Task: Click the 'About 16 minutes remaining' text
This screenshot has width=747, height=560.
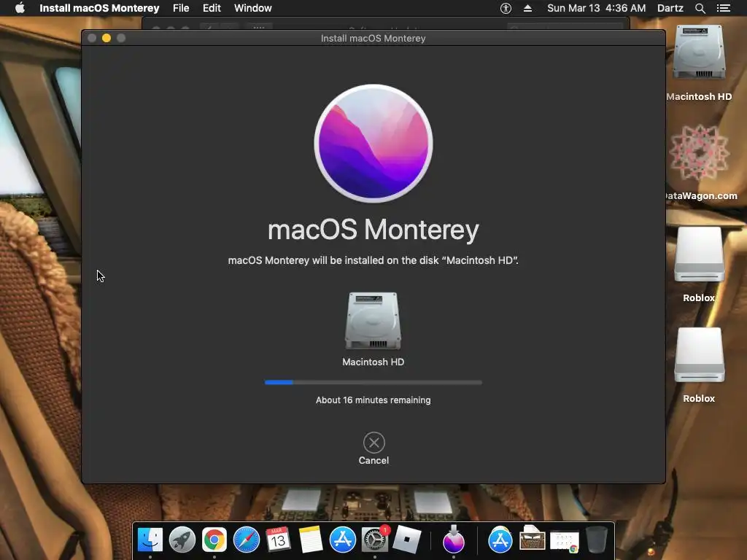Action: point(373,400)
